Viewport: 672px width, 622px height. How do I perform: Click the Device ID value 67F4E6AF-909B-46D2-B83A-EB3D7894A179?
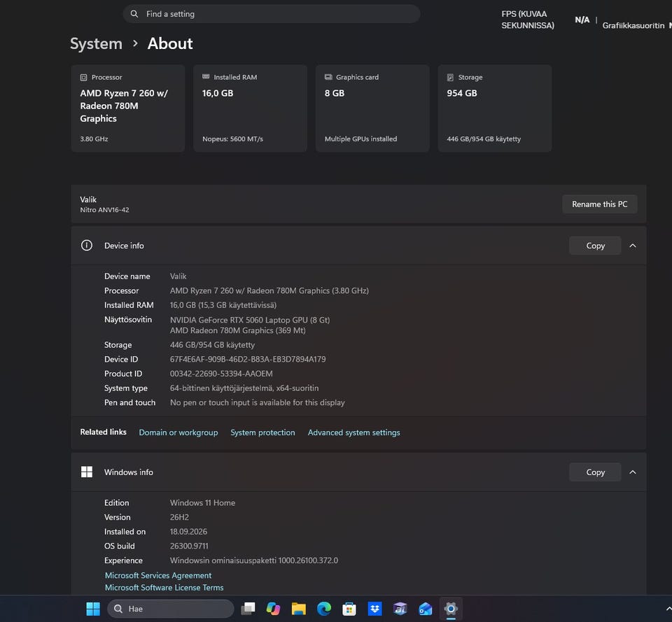(x=248, y=360)
